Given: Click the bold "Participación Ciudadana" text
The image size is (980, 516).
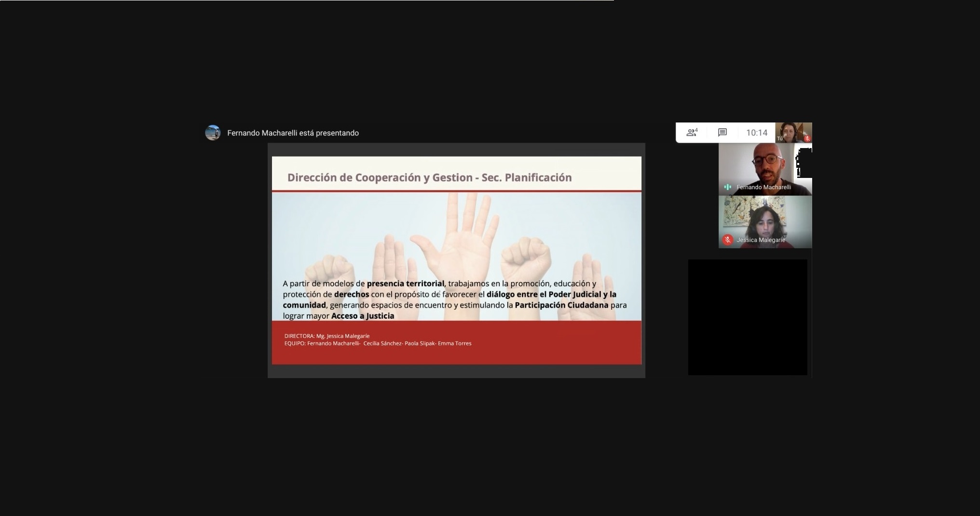Looking at the screenshot, I should 561,305.
